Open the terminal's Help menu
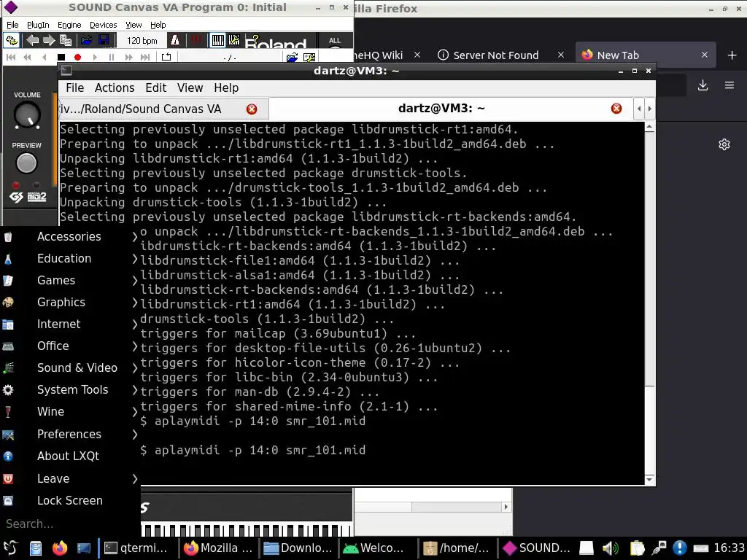The height and width of the screenshot is (560, 747). tap(226, 88)
